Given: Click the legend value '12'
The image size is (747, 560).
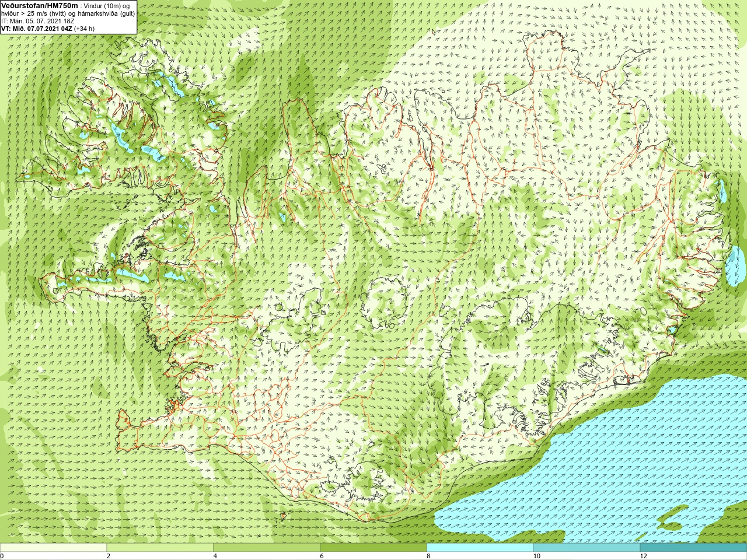Looking at the screenshot, I should (643, 556).
